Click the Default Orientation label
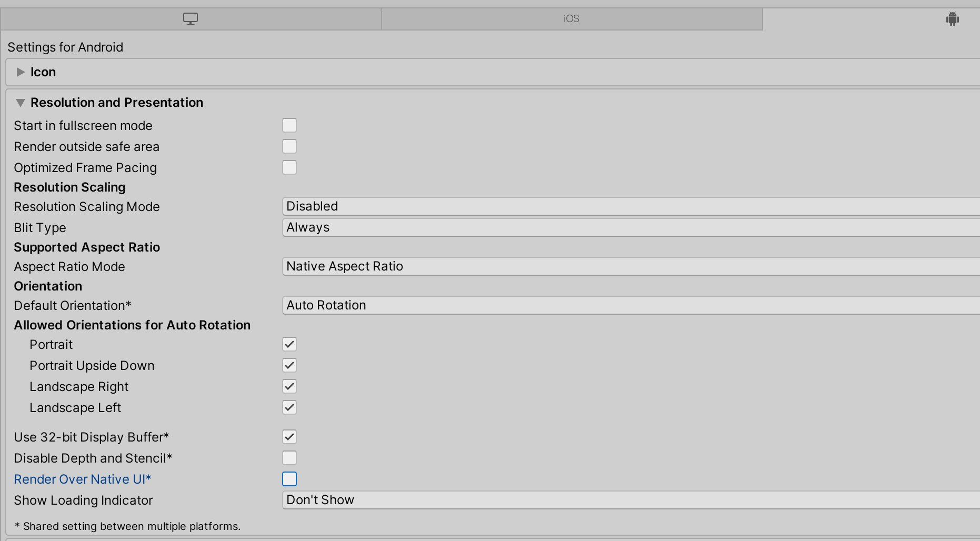 (73, 306)
